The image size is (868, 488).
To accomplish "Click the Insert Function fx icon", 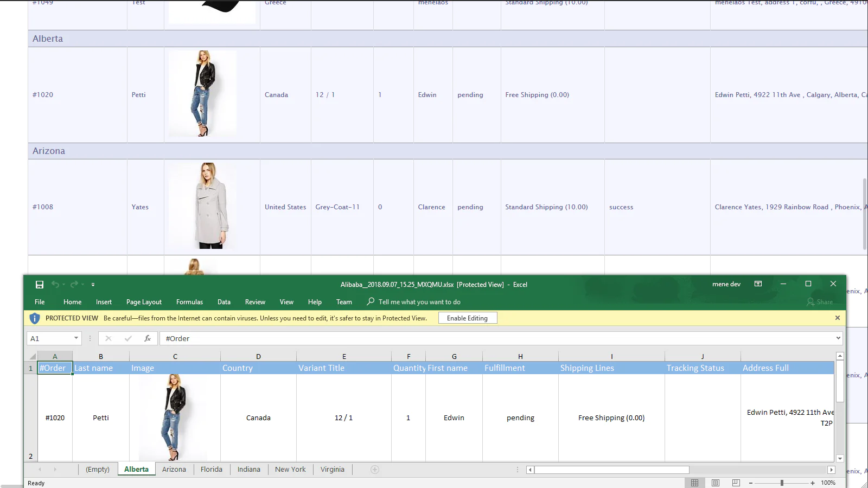I will [147, 338].
